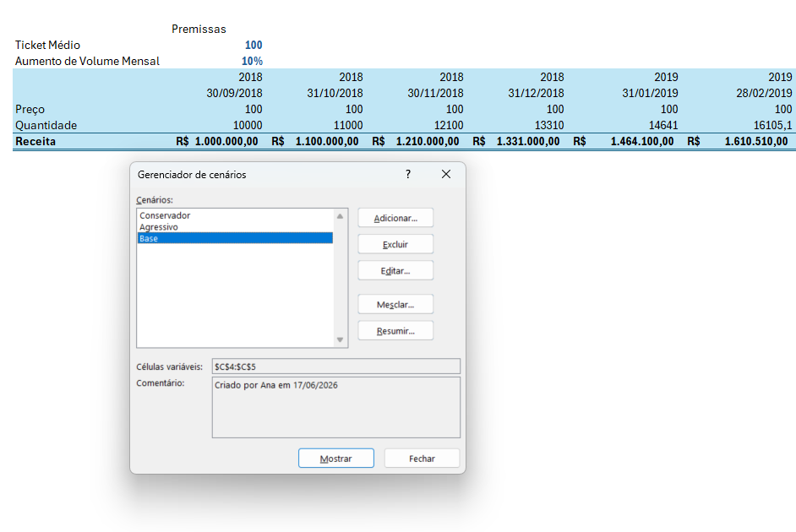Select the date cell 28/02/2019

[x=765, y=93]
